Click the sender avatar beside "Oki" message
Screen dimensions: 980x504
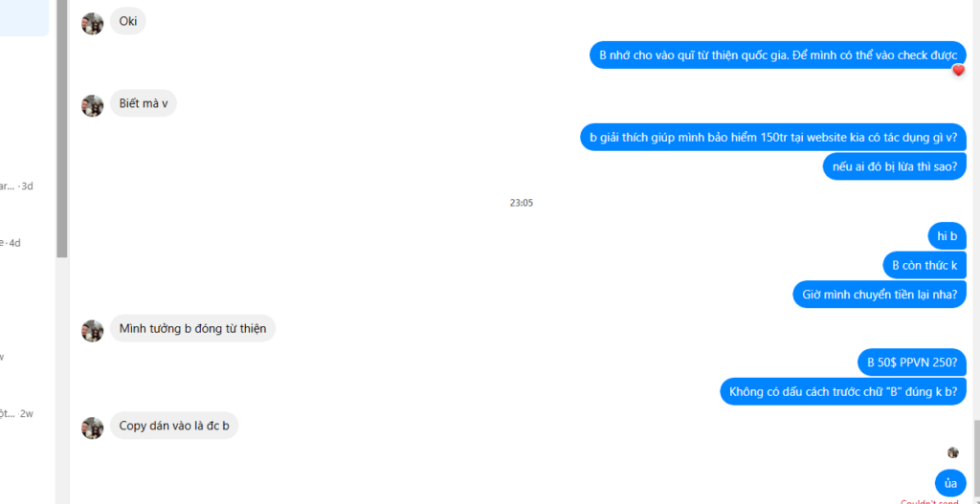(x=93, y=24)
